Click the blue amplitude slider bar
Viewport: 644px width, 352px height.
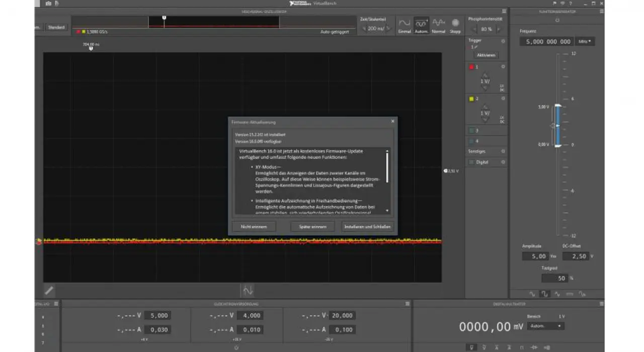tap(557, 126)
